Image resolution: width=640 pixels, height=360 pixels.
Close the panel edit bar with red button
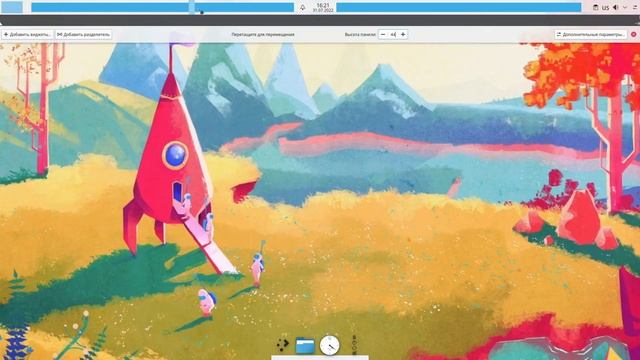tap(634, 35)
